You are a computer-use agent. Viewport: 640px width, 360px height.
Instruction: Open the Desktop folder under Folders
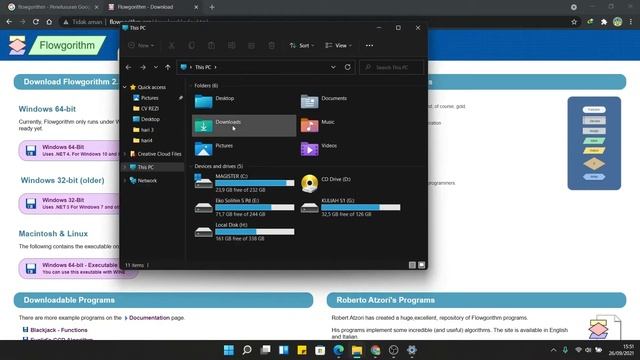[244, 101]
